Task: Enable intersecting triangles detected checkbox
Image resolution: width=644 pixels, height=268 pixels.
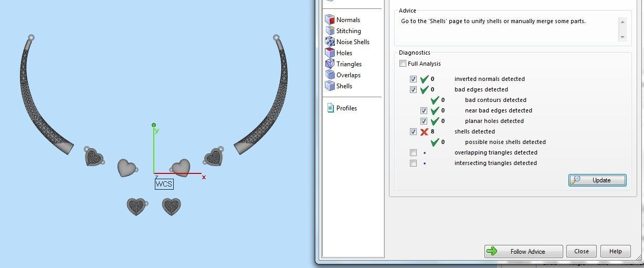Action: click(x=413, y=163)
